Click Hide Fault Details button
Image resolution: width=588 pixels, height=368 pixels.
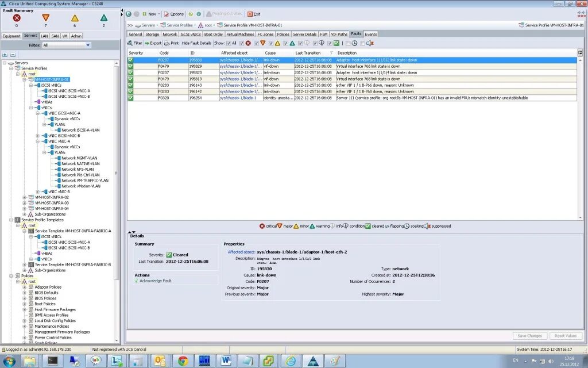pyautogui.click(x=196, y=43)
